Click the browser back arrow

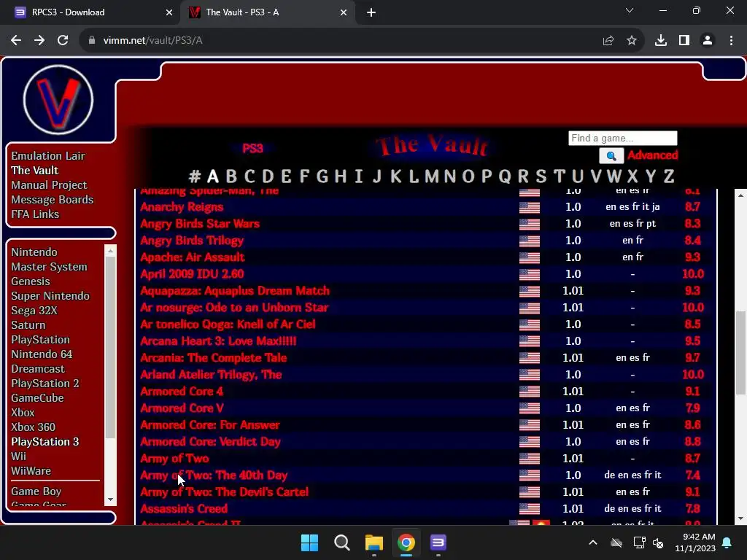pos(16,41)
